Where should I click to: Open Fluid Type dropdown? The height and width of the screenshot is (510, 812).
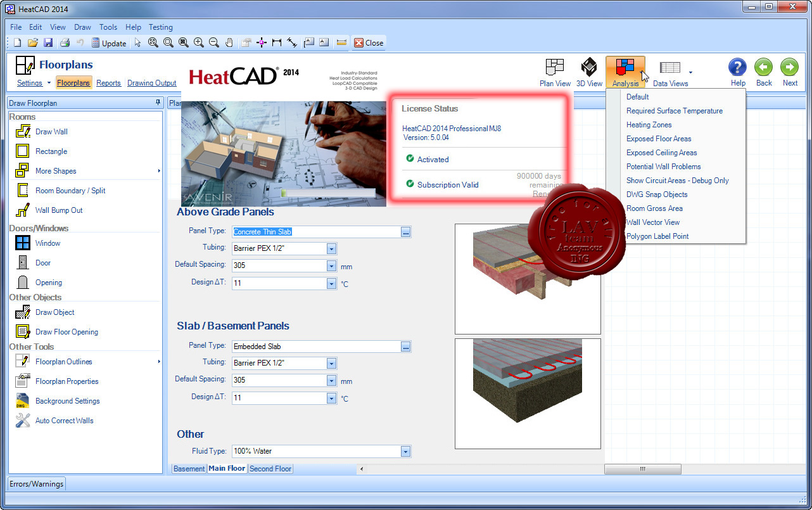405,452
